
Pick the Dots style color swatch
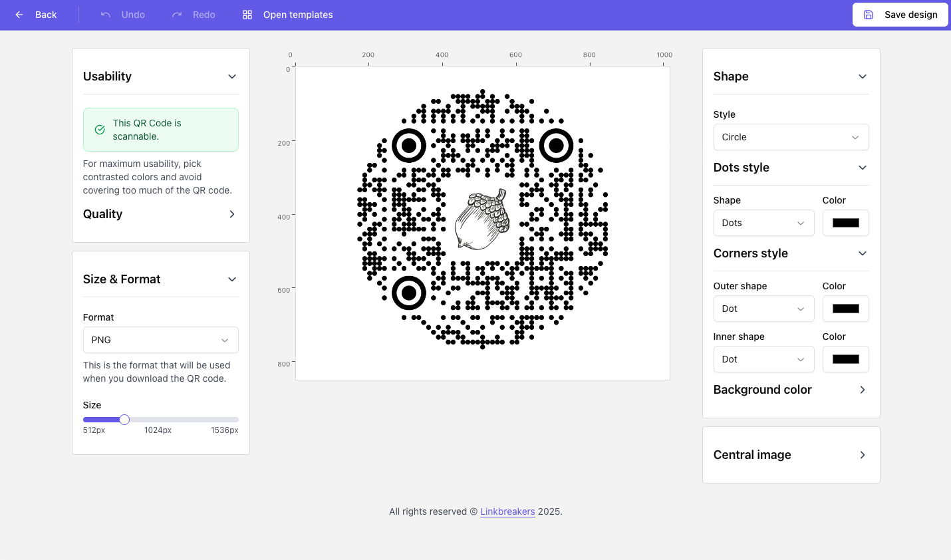(x=846, y=223)
